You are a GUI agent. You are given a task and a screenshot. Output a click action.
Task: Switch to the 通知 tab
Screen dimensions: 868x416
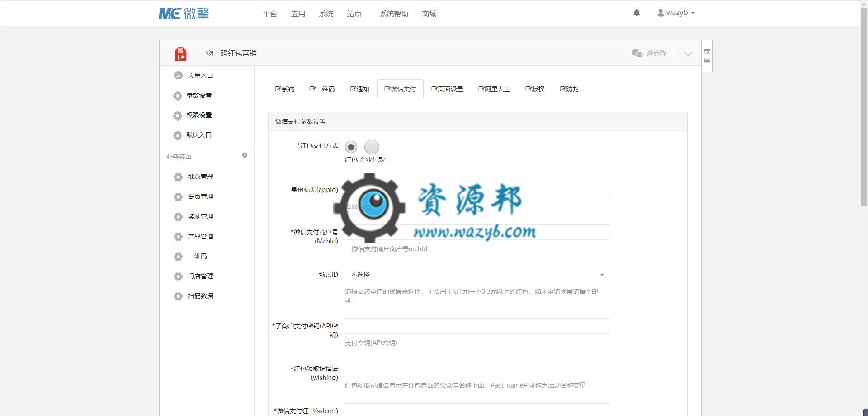359,89
